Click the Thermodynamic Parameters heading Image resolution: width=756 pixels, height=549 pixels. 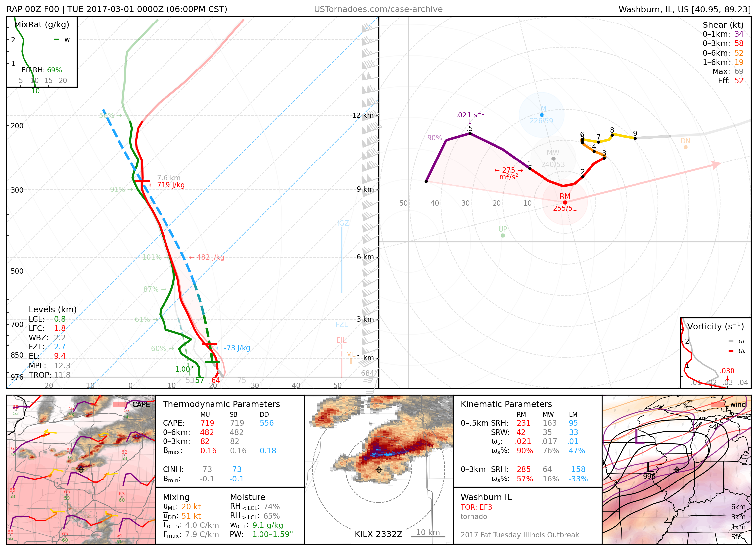221,404
